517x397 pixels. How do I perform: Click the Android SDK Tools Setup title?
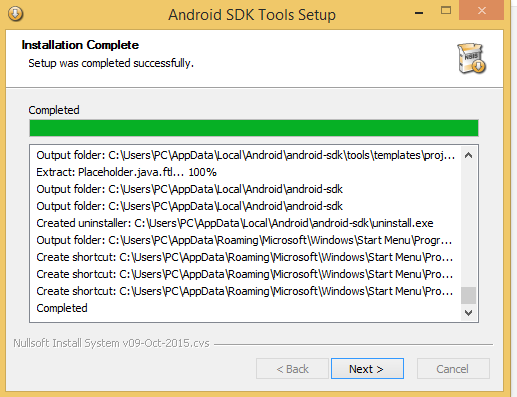(252, 15)
